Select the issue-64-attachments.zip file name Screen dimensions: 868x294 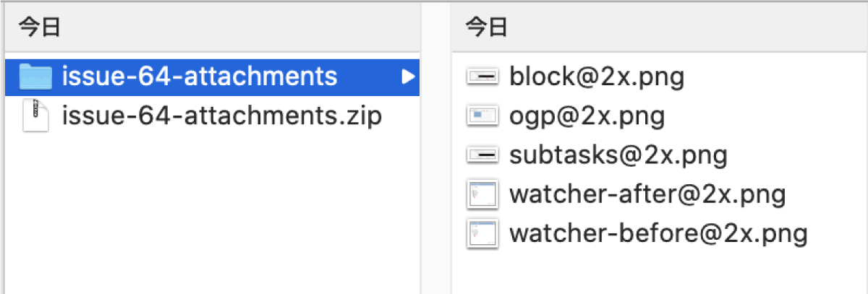coord(222,116)
